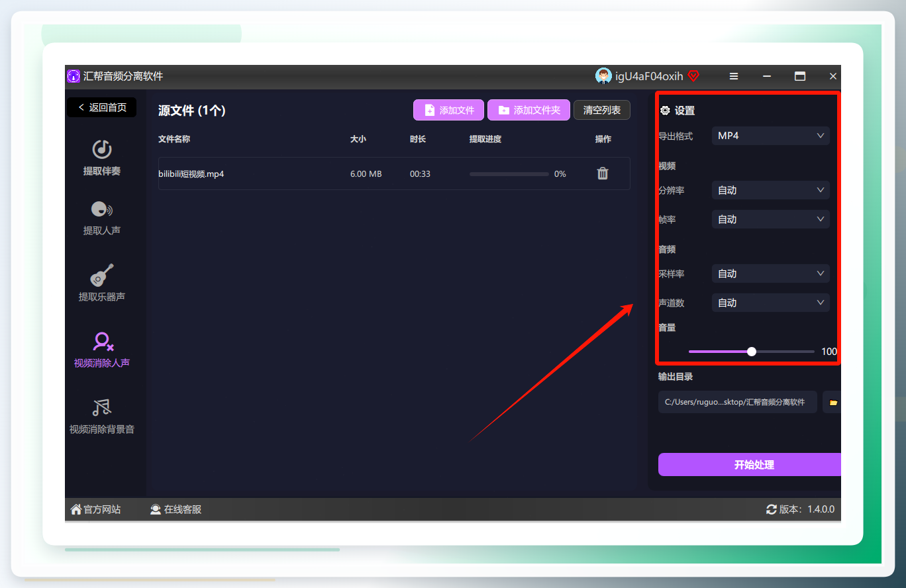Open the 官方网站 link
Image resolution: width=906 pixels, height=588 pixels.
click(95, 509)
